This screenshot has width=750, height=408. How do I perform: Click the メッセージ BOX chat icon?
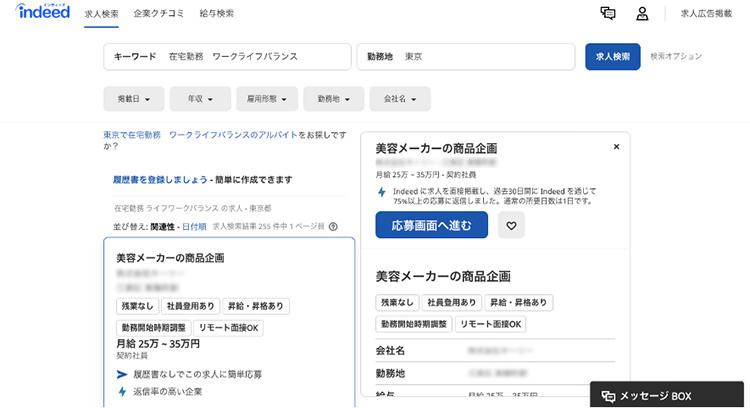608,396
